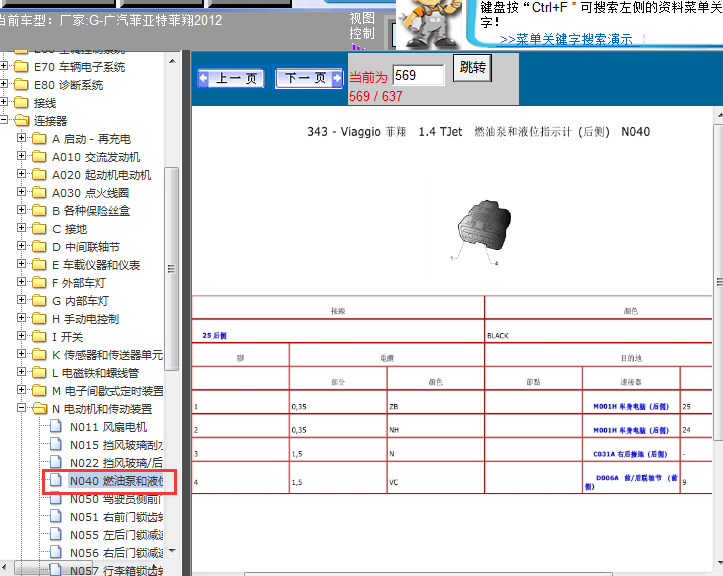Click the F 外部车灯 folder icon
The height and width of the screenshot is (576, 723).
tap(39, 282)
